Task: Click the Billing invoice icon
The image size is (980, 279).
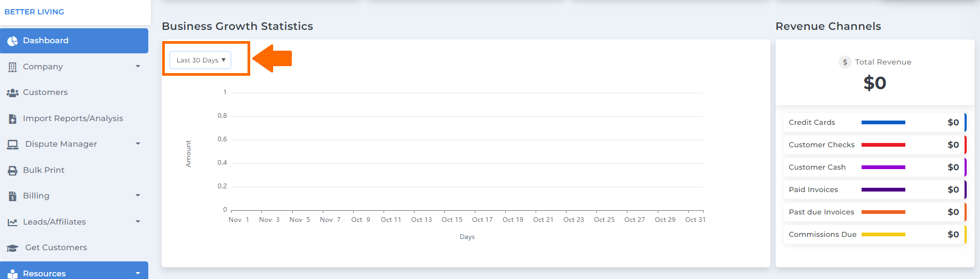Action: pyautogui.click(x=12, y=196)
